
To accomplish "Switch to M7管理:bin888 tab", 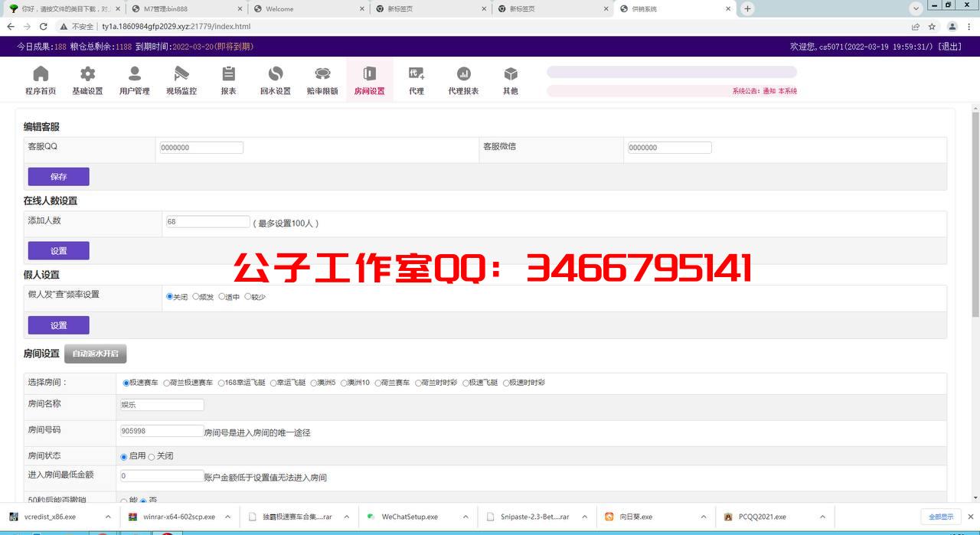I will pyautogui.click(x=186, y=8).
